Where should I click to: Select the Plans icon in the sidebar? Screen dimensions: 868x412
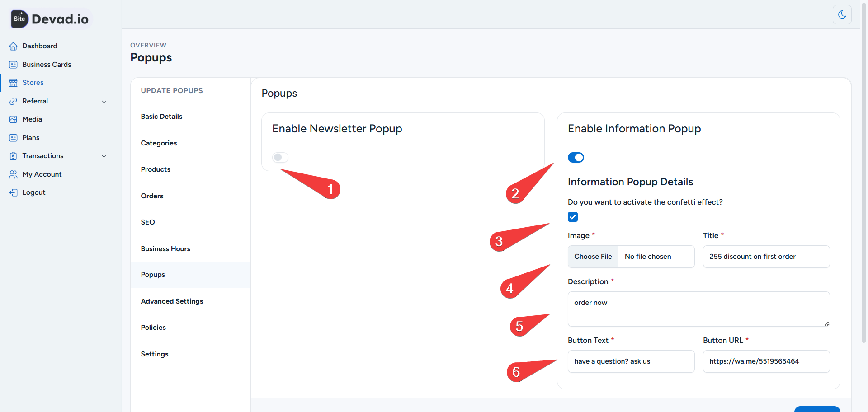click(14, 137)
